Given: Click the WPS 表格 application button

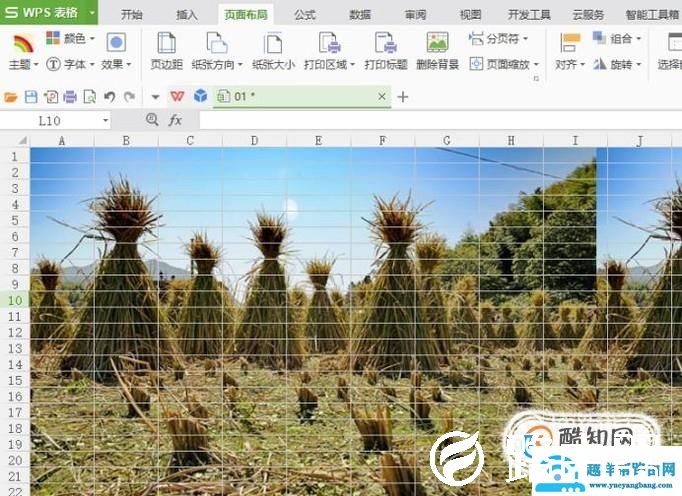Looking at the screenshot, I should 48,13.
